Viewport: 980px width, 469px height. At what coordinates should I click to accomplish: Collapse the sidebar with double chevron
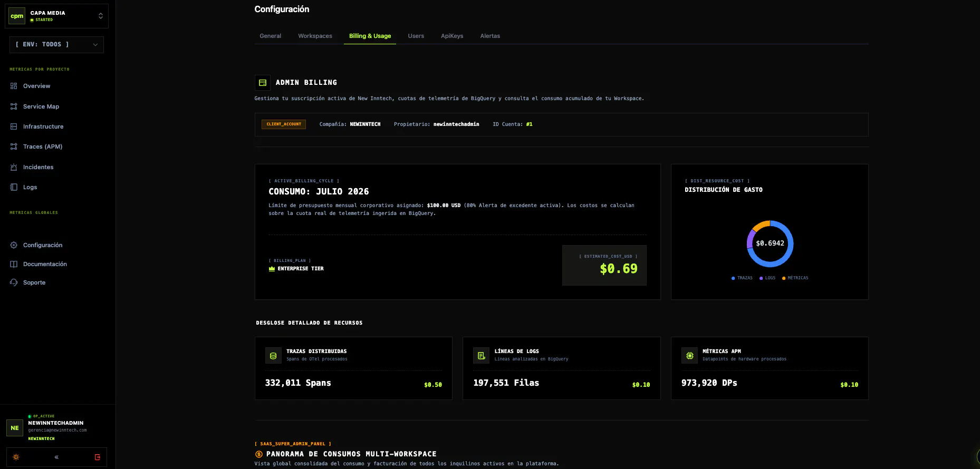point(56,457)
